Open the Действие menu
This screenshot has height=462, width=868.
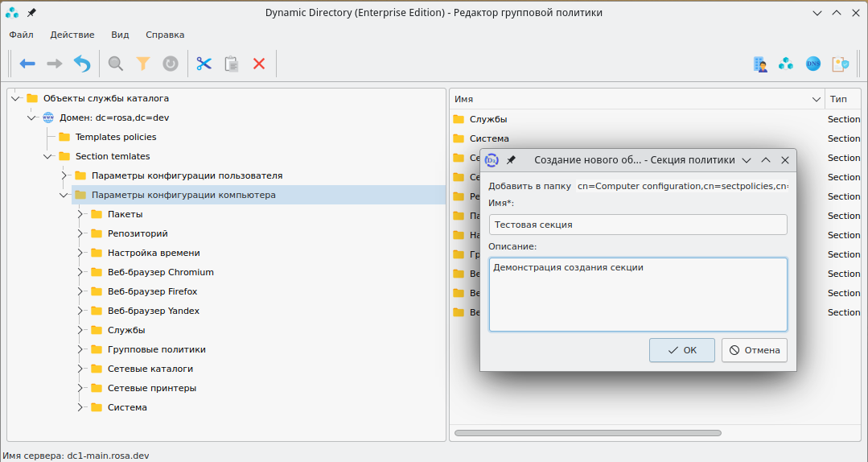point(72,35)
